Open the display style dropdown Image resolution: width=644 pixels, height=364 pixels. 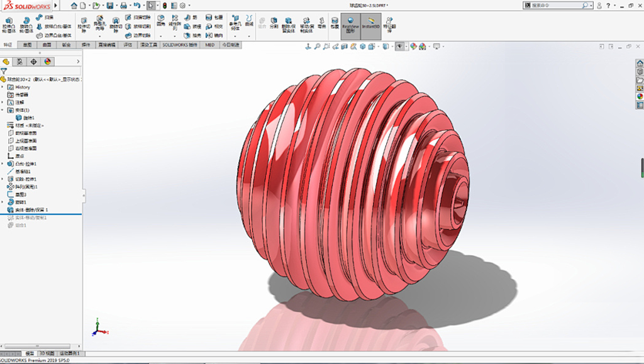click(x=378, y=47)
